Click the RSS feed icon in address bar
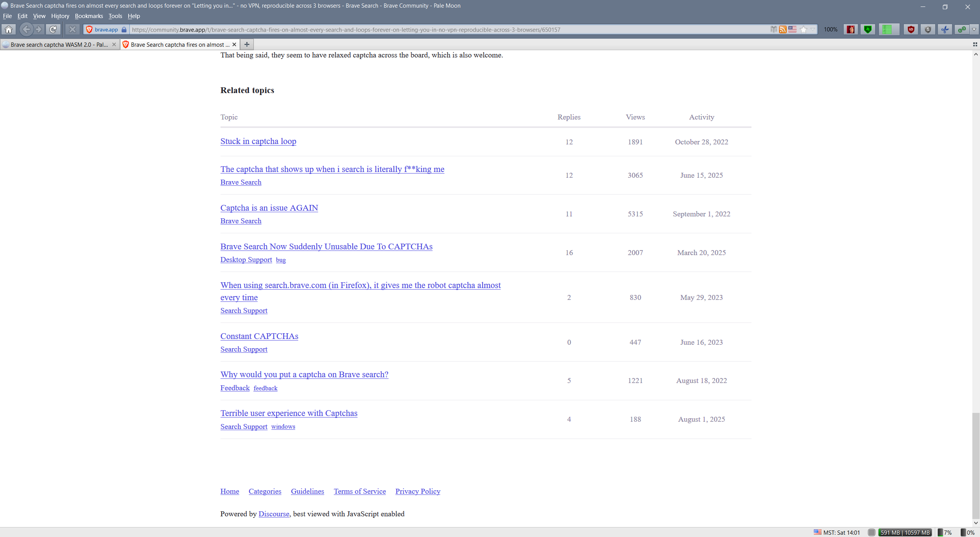Screen dimensions: 980x537 click(x=782, y=29)
